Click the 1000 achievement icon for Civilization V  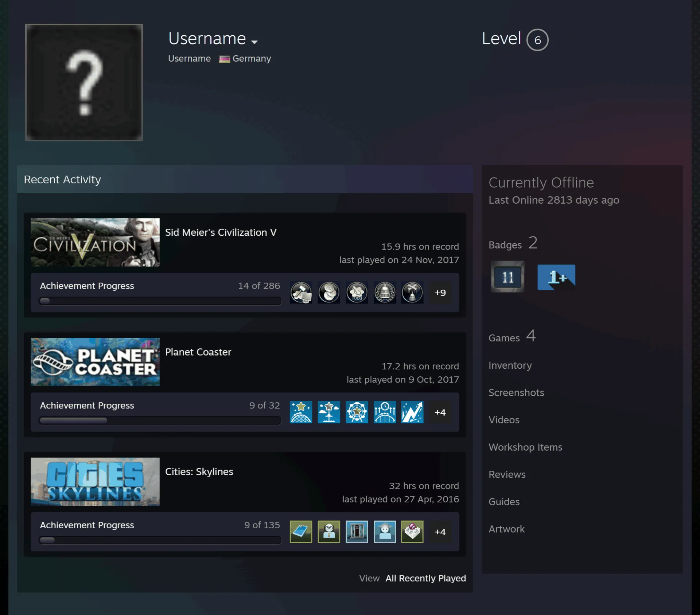tap(357, 293)
